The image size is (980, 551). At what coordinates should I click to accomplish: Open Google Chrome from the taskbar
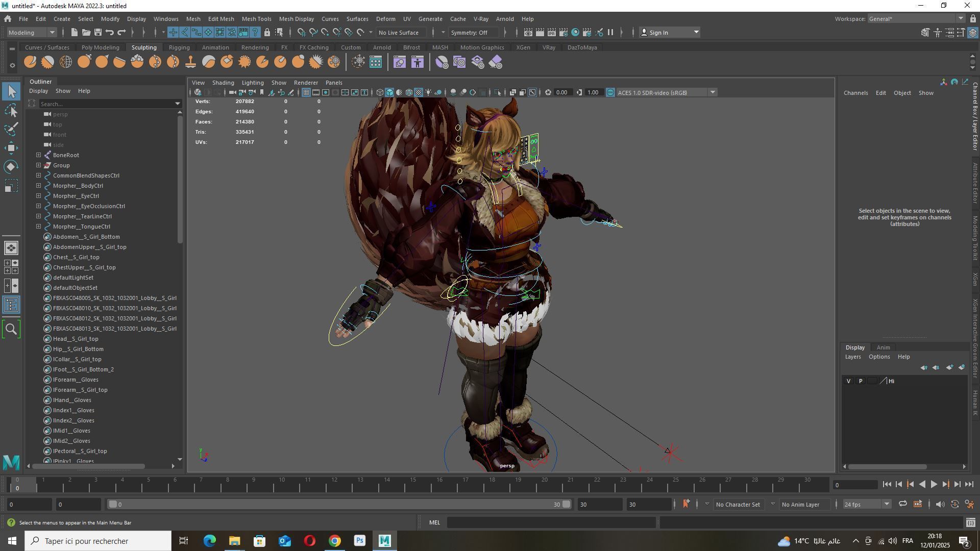tap(334, 541)
